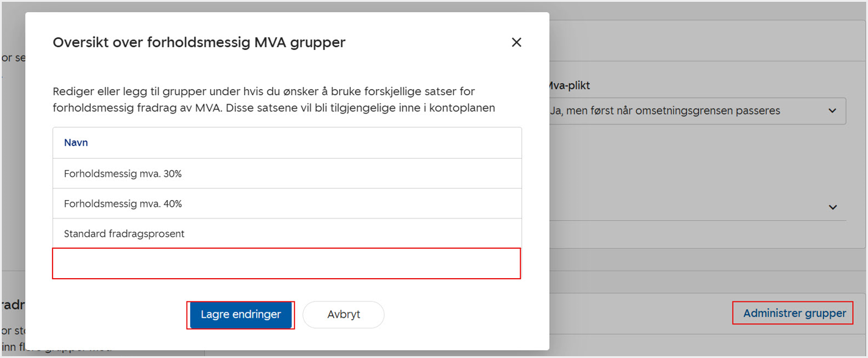Click the Mva-plikt field label
868x358 pixels.
pyautogui.click(x=569, y=85)
